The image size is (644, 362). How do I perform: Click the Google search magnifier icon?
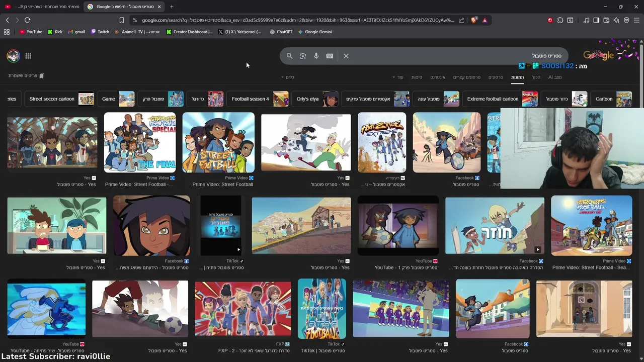click(289, 56)
